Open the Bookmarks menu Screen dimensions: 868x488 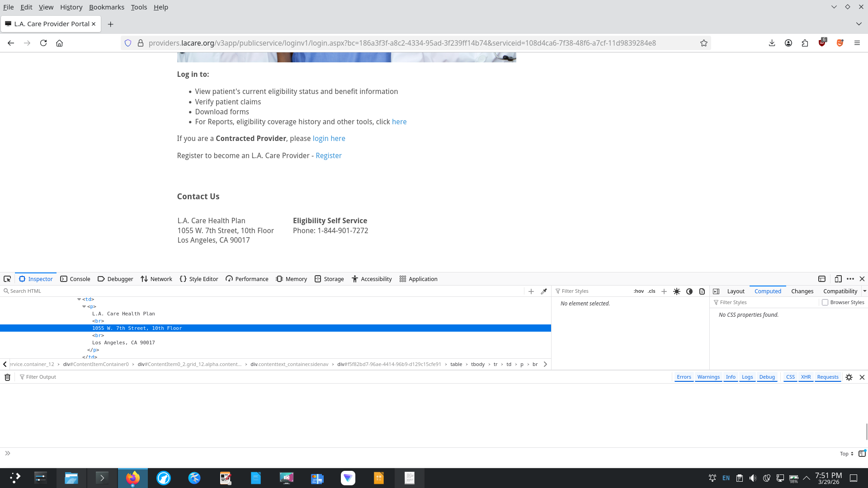coord(106,7)
